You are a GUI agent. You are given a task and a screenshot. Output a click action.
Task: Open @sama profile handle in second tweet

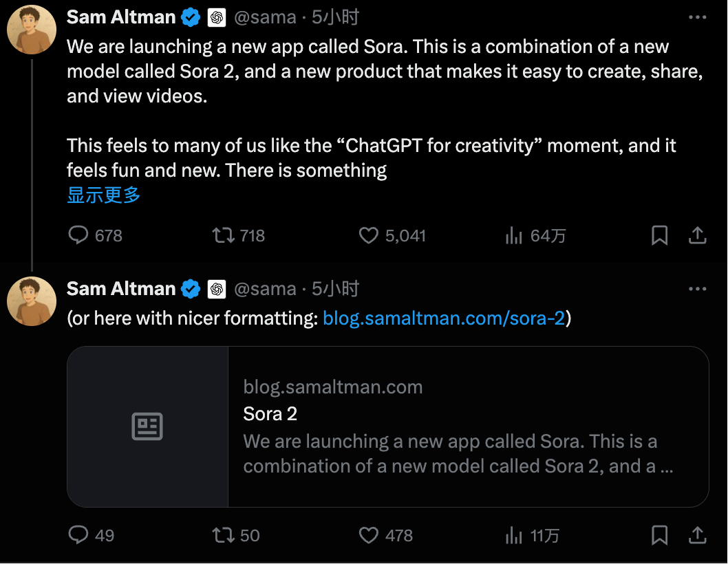266,290
